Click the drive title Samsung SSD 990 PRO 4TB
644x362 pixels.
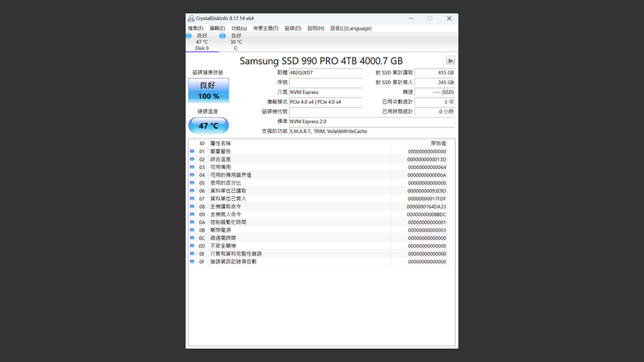[x=321, y=61]
